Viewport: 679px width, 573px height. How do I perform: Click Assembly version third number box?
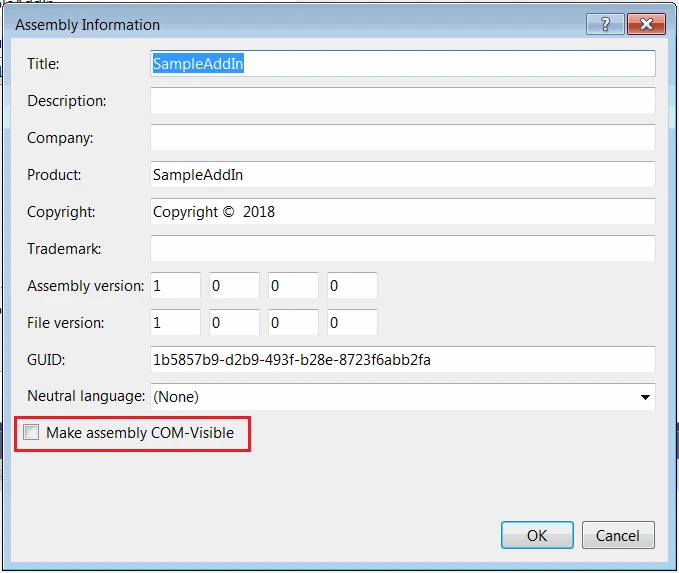tap(294, 286)
